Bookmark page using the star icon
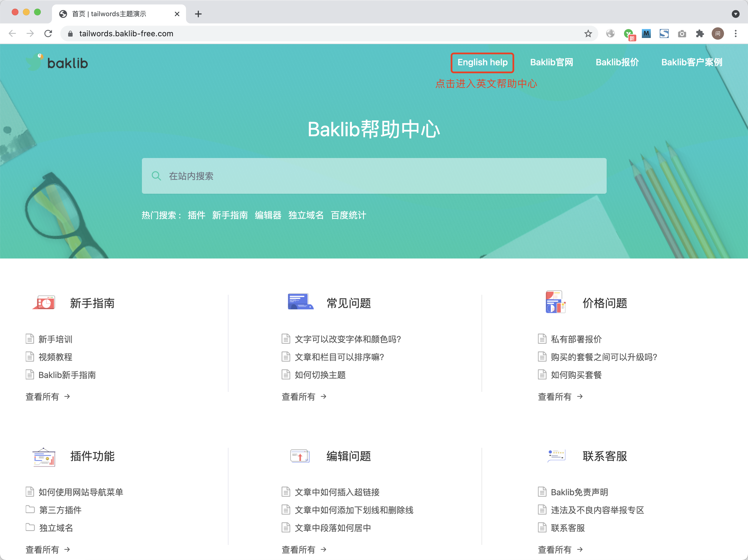This screenshot has width=748, height=560. [x=588, y=33]
